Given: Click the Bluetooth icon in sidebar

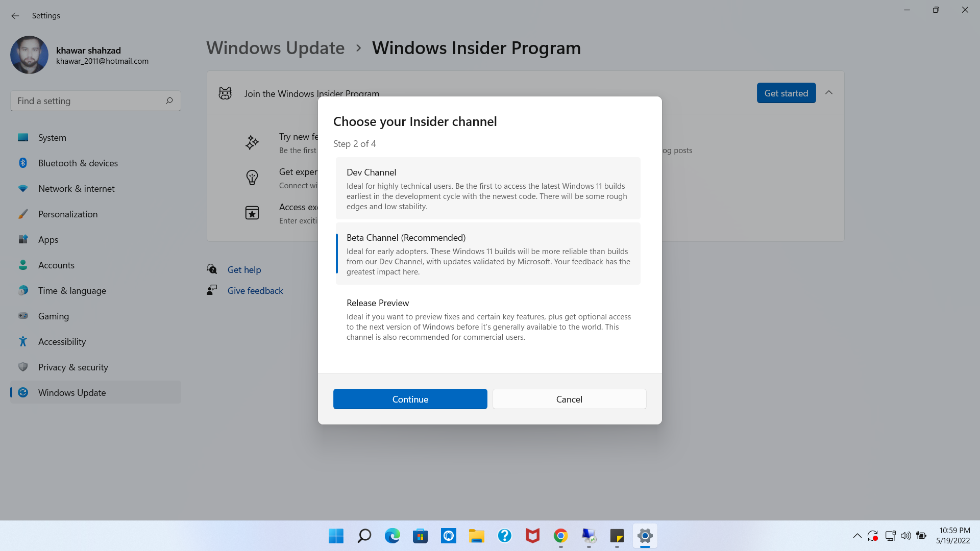Looking at the screenshot, I should pyautogui.click(x=23, y=163).
